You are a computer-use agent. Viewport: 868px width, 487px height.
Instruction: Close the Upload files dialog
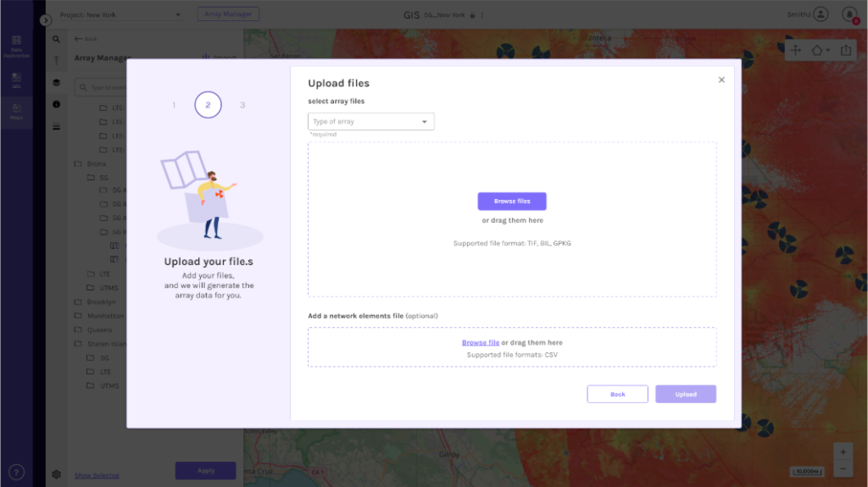721,80
